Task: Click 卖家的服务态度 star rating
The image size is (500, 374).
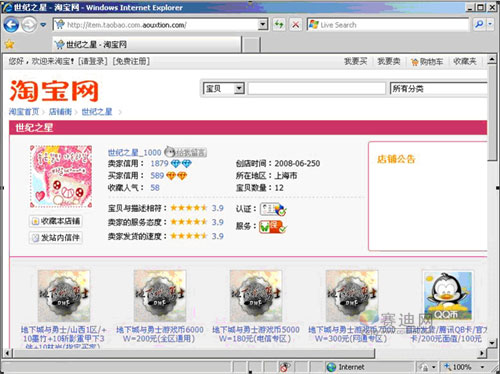Action: [189, 222]
